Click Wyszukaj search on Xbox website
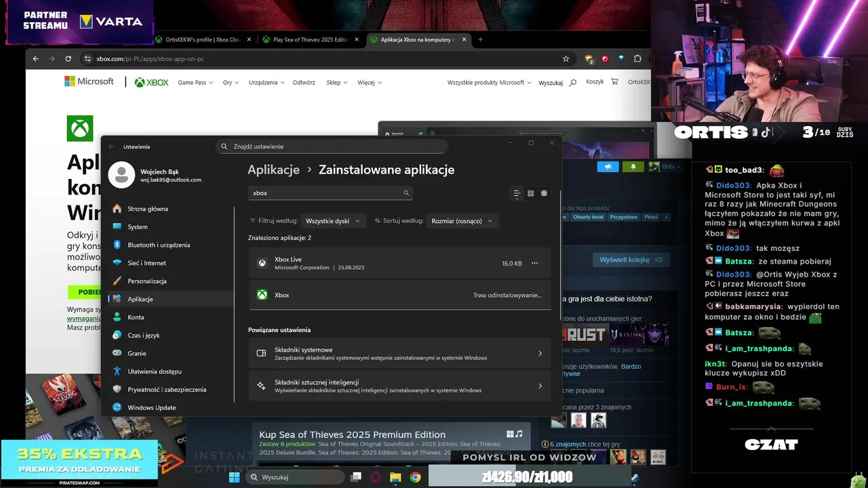868x488 pixels. (x=557, y=82)
